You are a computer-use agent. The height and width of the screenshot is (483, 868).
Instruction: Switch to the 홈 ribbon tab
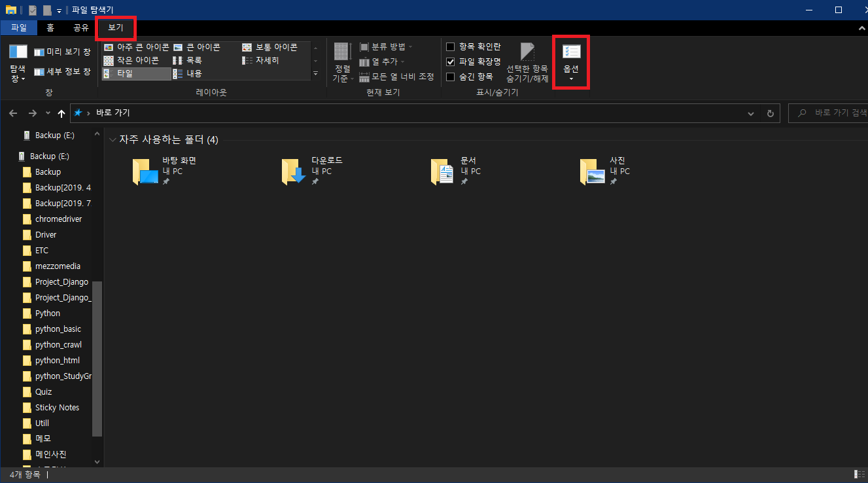tap(50, 27)
